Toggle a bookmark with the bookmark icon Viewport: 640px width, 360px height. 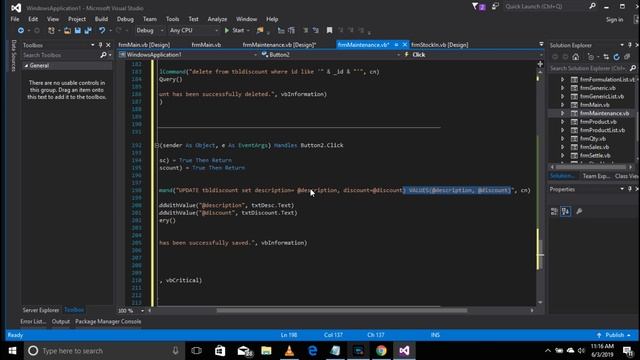(x=329, y=31)
